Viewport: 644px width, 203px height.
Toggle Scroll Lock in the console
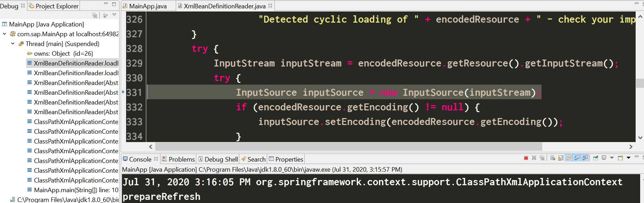pos(561,158)
